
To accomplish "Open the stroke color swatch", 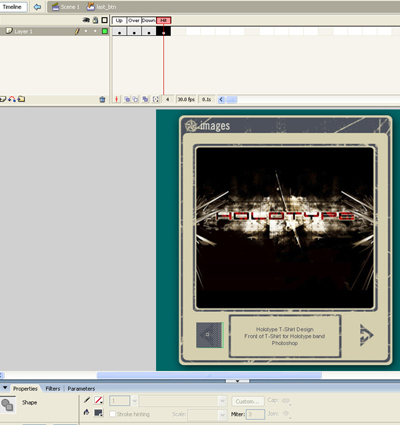I will (99, 400).
